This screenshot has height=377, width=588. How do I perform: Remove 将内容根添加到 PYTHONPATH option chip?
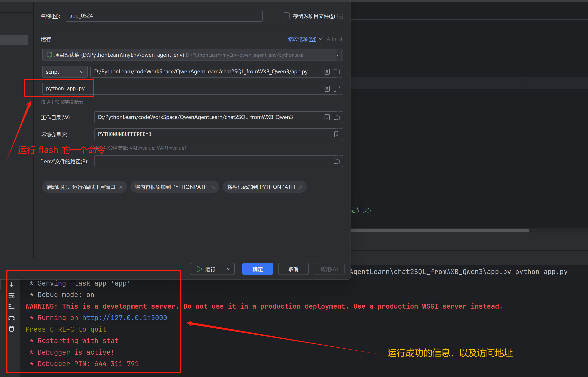213,187
